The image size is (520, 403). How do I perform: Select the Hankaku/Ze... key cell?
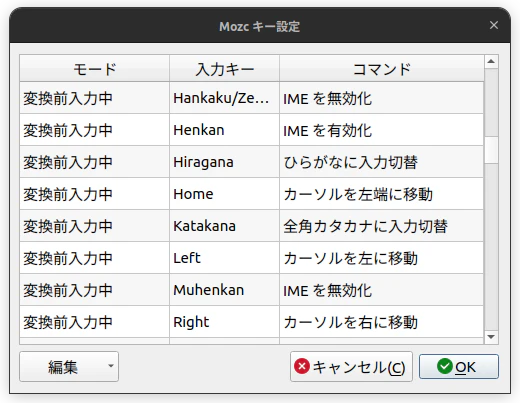pos(224,98)
